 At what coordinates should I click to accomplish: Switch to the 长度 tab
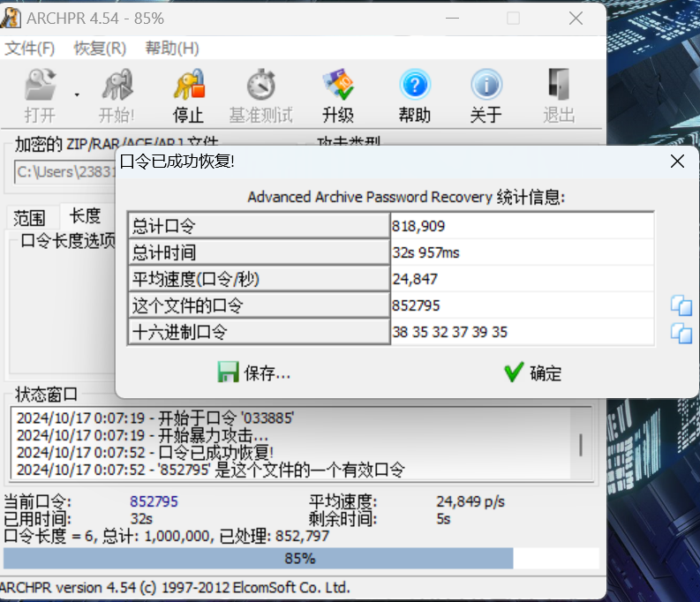point(85,216)
